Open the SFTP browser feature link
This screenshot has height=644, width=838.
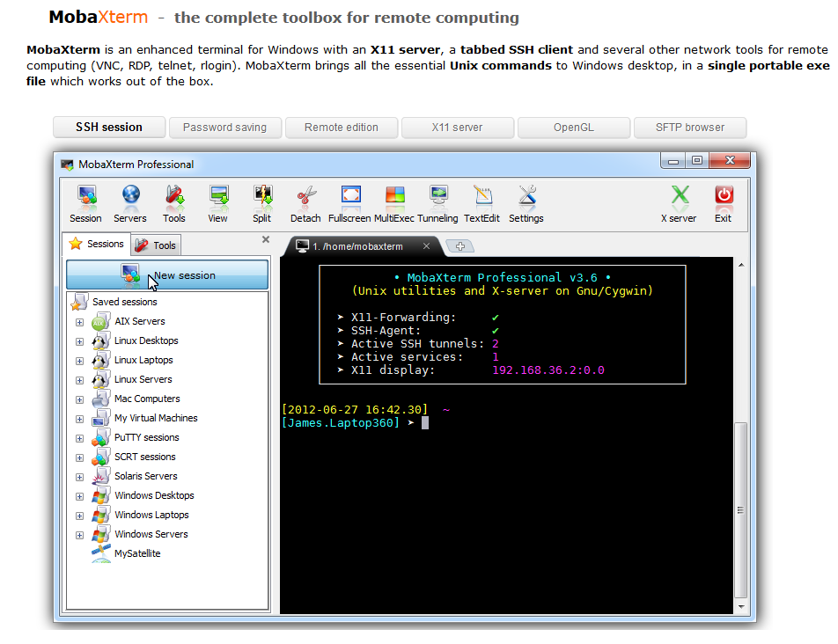(x=690, y=127)
